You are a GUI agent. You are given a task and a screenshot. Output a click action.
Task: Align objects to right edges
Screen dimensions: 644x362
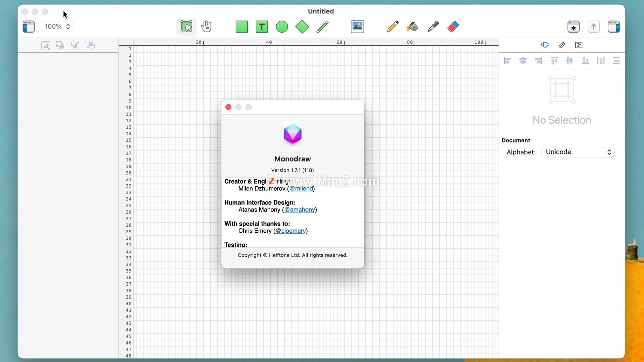(x=539, y=61)
